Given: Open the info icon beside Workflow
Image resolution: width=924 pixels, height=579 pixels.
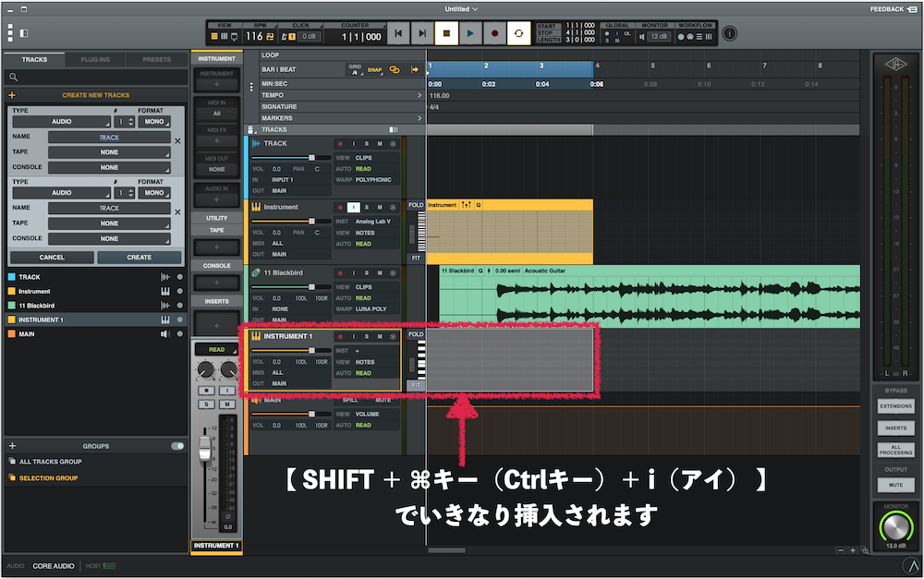Looking at the screenshot, I should (730, 34).
